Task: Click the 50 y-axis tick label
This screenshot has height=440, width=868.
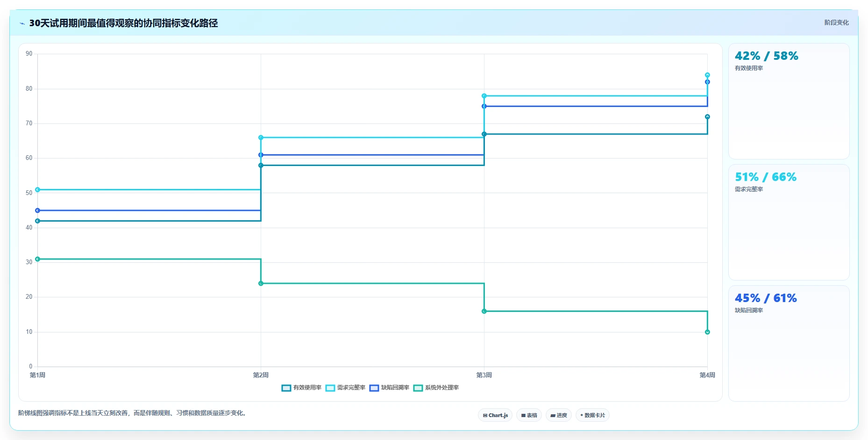Action: 29,193
